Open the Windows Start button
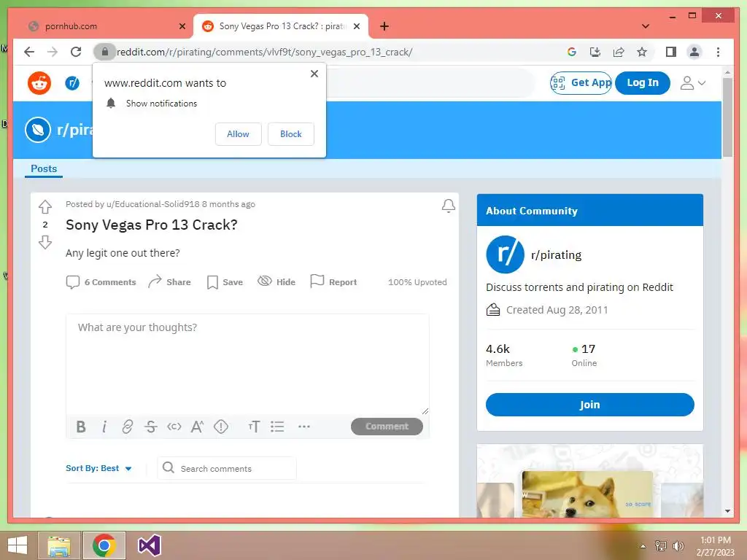Viewport: 747px width, 560px height. pos(18,545)
